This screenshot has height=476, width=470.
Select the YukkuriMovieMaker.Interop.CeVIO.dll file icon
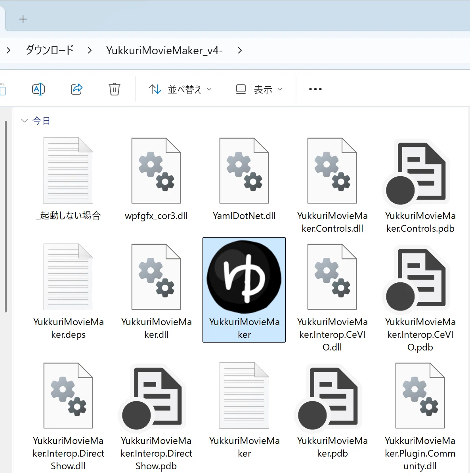(332, 277)
